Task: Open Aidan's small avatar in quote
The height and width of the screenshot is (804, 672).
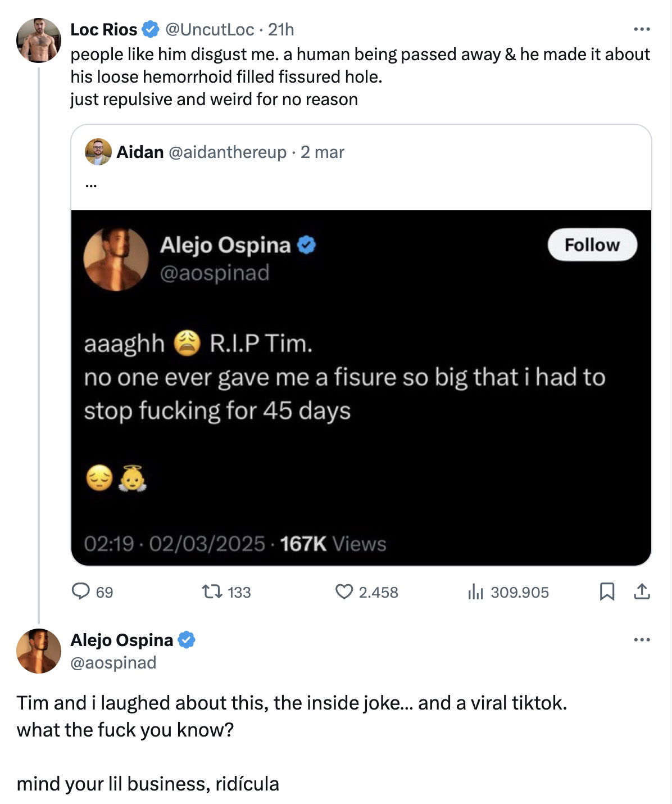Action: tap(98, 152)
